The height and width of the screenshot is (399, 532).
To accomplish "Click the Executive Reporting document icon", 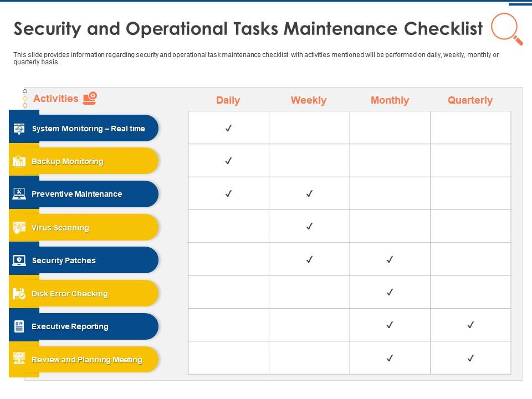I will (19, 326).
